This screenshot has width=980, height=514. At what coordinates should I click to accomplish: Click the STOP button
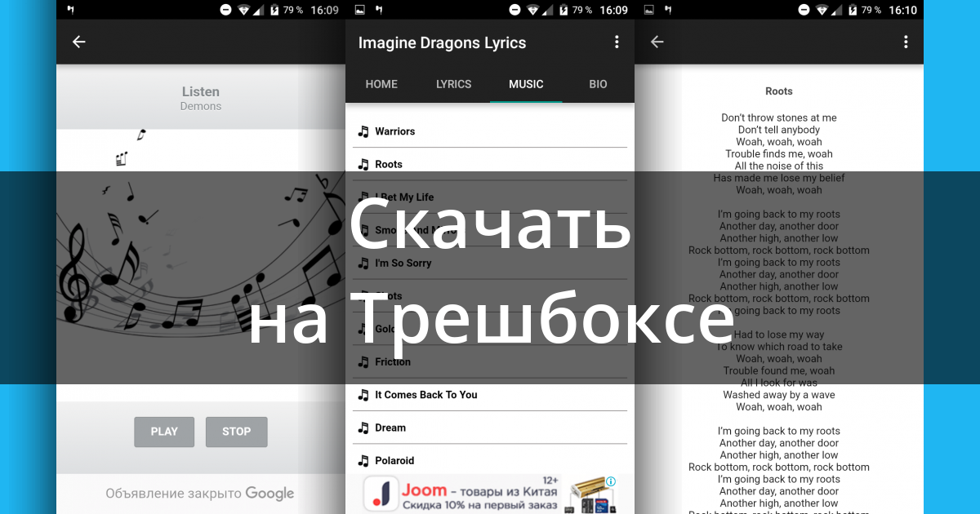pyautogui.click(x=236, y=432)
